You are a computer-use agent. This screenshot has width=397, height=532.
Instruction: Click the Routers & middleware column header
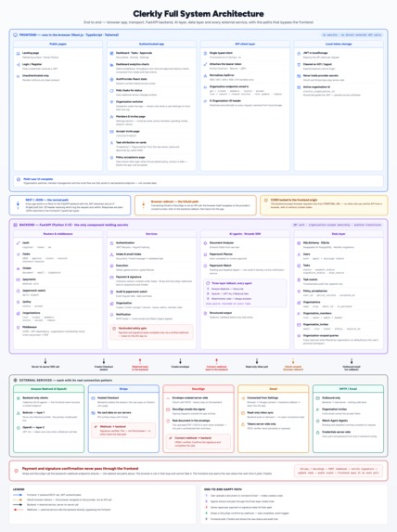pos(58,234)
